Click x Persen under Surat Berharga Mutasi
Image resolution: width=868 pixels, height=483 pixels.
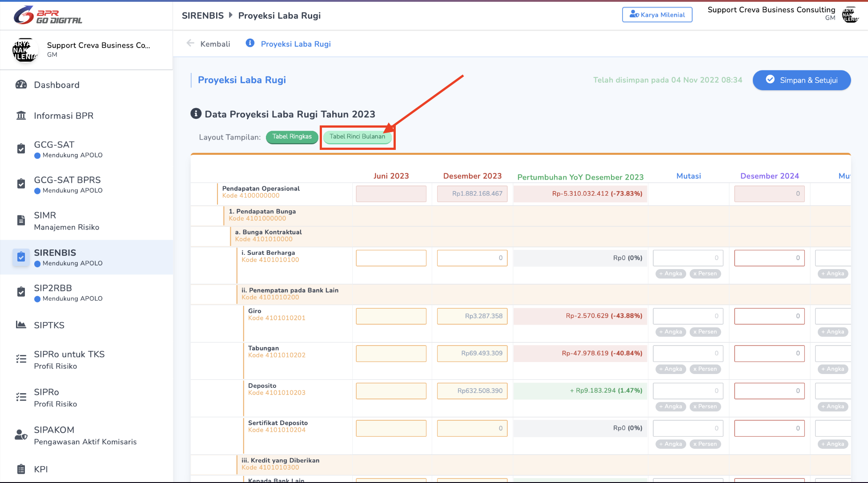click(x=705, y=274)
